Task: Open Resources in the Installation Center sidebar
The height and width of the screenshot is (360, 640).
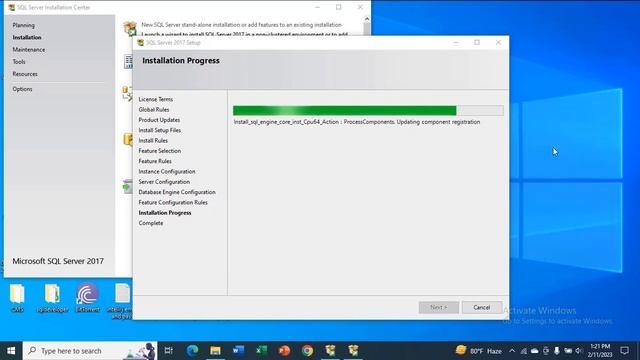Action: click(25, 74)
